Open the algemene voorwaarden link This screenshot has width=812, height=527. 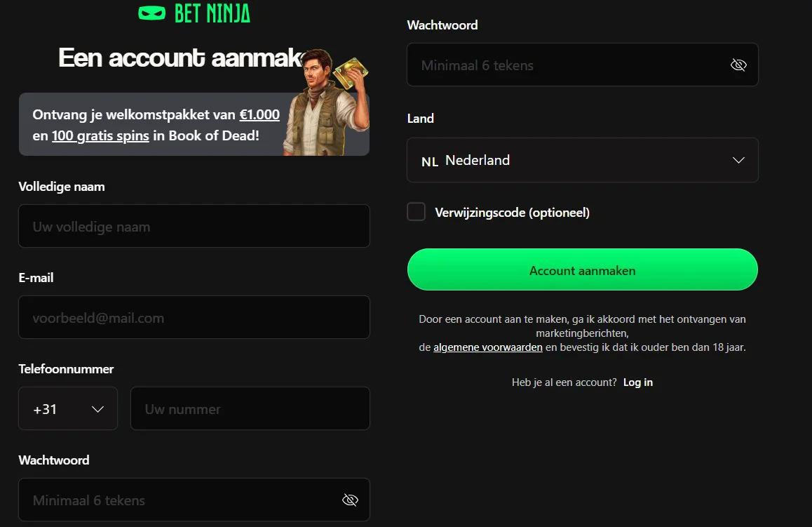click(x=488, y=347)
